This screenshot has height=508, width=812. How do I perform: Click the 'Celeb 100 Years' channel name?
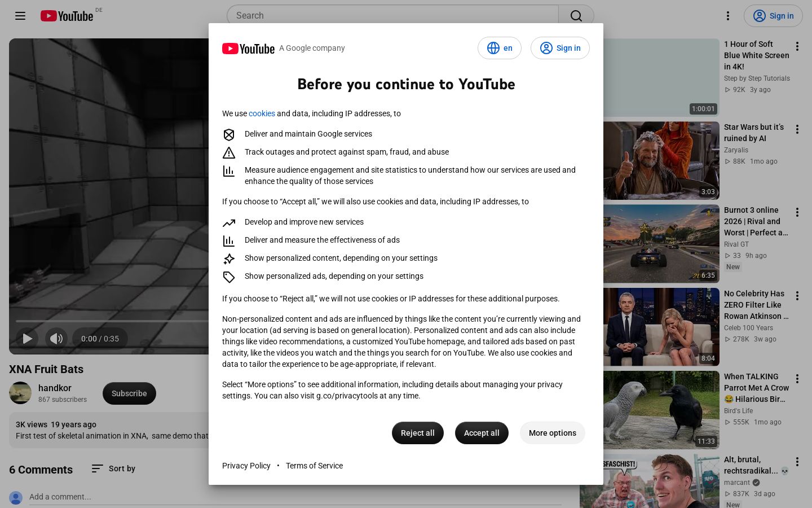click(748, 328)
